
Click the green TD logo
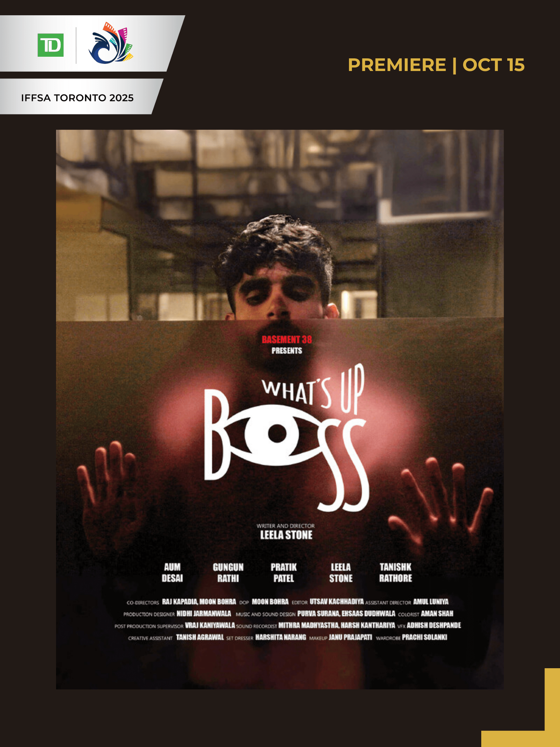pos(50,45)
